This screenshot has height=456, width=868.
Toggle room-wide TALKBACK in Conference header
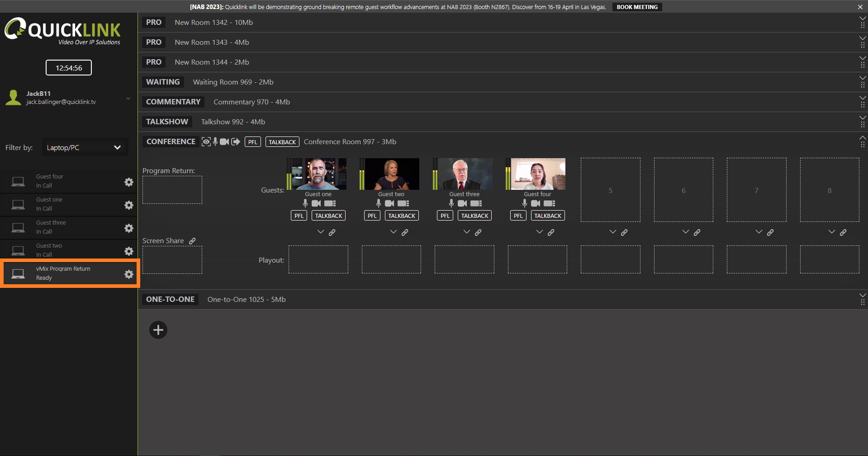(282, 142)
